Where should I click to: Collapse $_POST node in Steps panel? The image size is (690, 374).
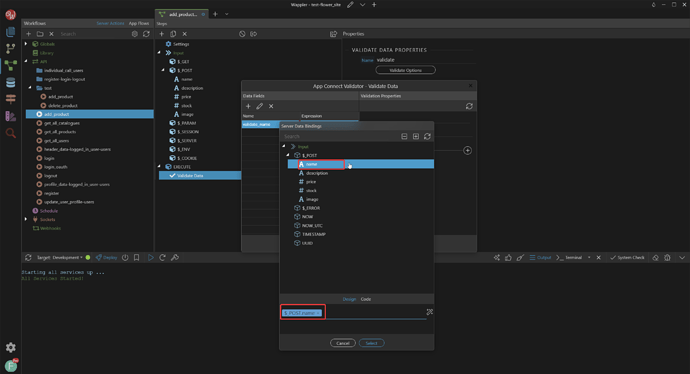click(163, 70)
